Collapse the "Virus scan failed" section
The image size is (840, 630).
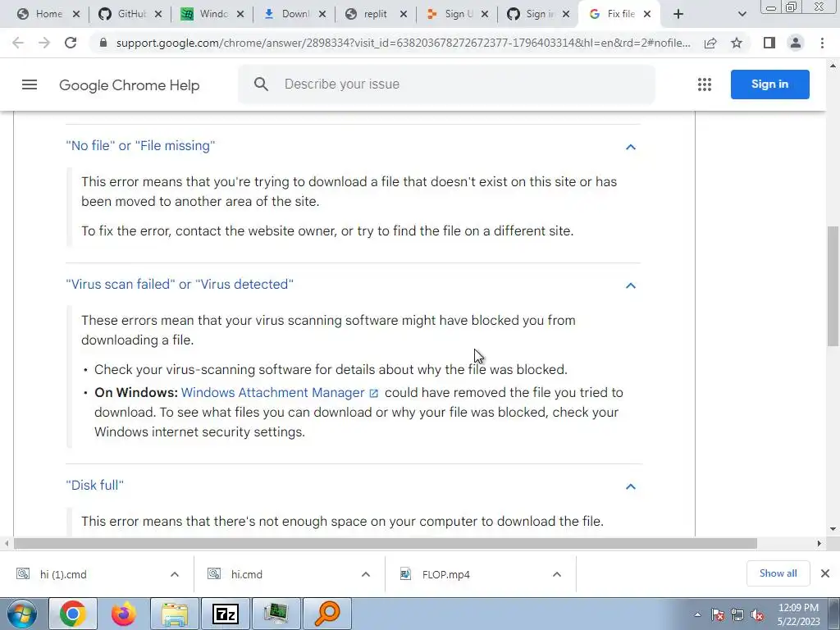pos(631,285)
